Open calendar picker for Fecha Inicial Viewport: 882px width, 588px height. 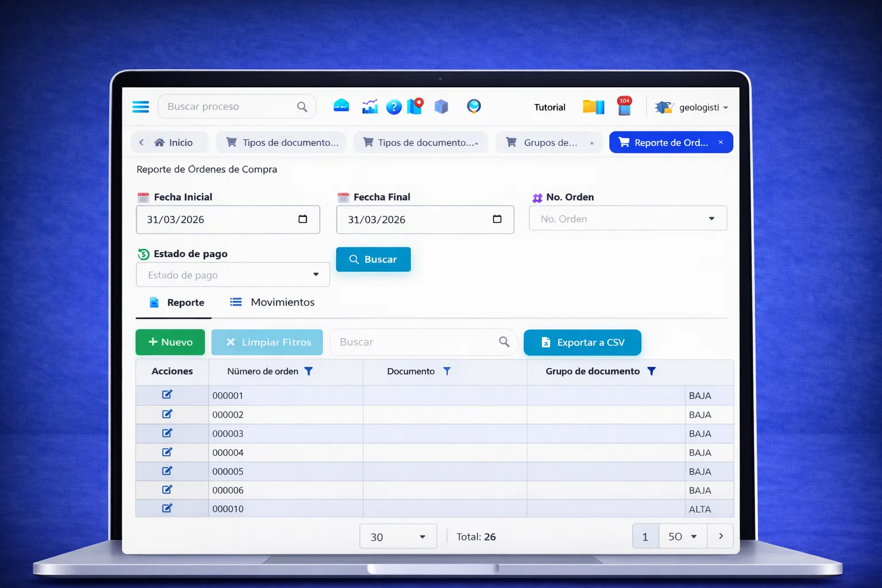303,219
